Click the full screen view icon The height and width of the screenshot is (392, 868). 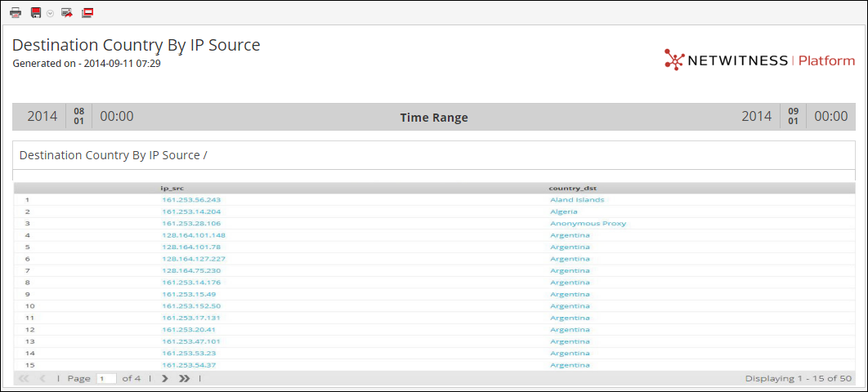[x=87, y=13]
